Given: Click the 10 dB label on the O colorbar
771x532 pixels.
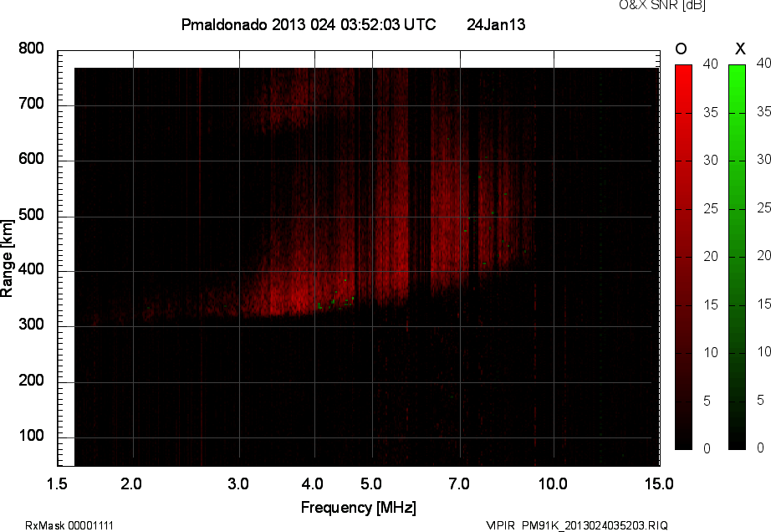Looking at the screenshot, I should coord(711,352).
